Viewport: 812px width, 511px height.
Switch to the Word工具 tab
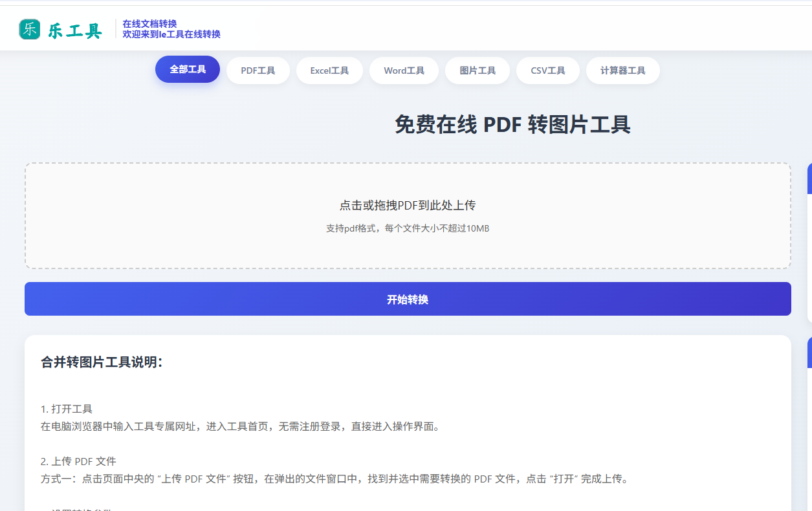coord(404,70)
